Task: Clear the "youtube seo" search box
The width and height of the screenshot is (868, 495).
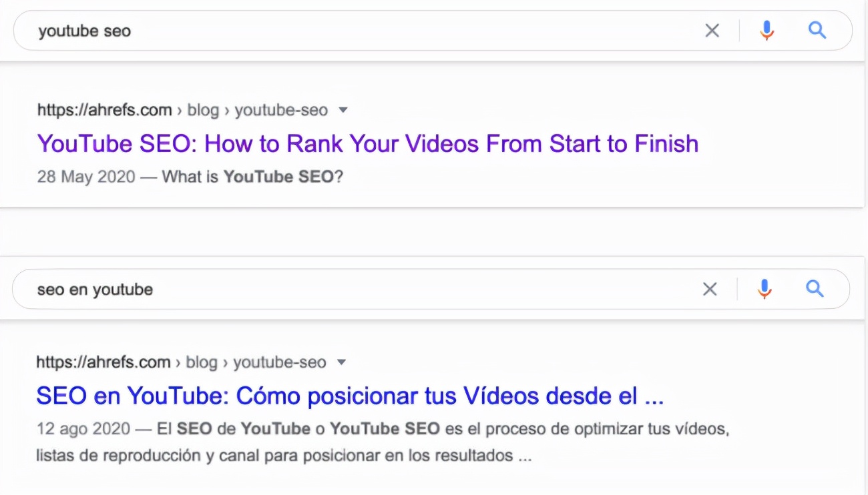Action: (712, 31)
